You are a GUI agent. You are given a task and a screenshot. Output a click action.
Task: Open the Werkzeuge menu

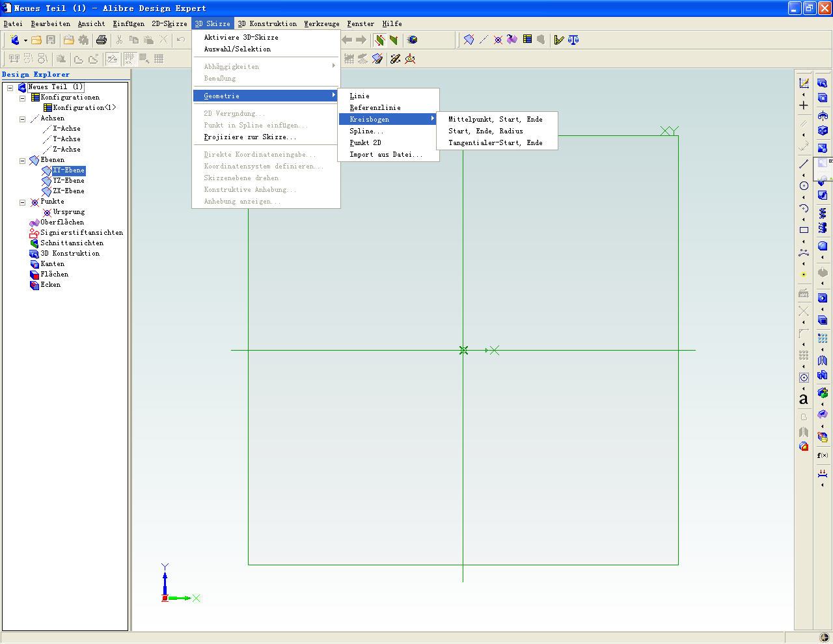coord(321,23)
